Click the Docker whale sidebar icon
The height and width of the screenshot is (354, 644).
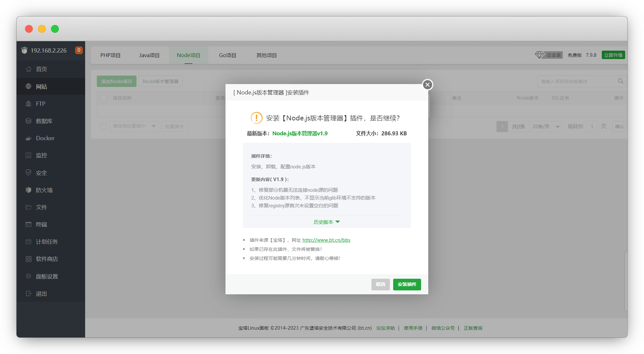tap(29, 138)
